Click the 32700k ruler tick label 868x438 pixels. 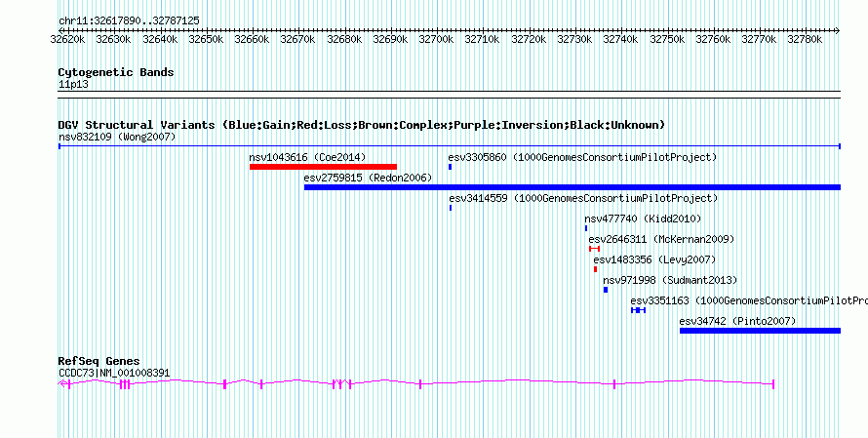click(x=436, y=39)
